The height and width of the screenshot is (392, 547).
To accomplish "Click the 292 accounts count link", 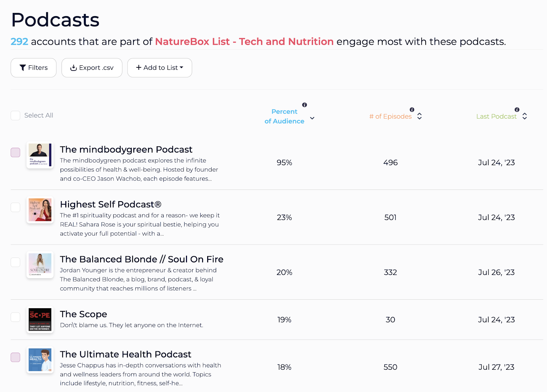I will pyautogui.click(x=19, y=42).
